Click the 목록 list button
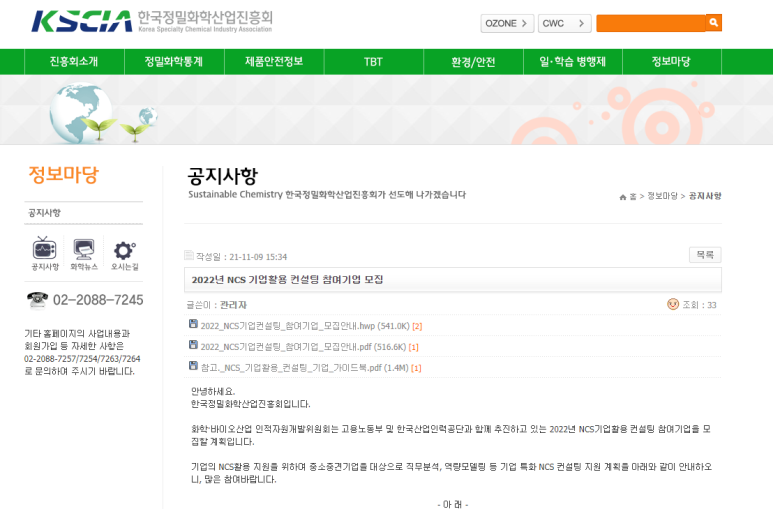Screen dimensions: 773x509 tap(705, 254)
